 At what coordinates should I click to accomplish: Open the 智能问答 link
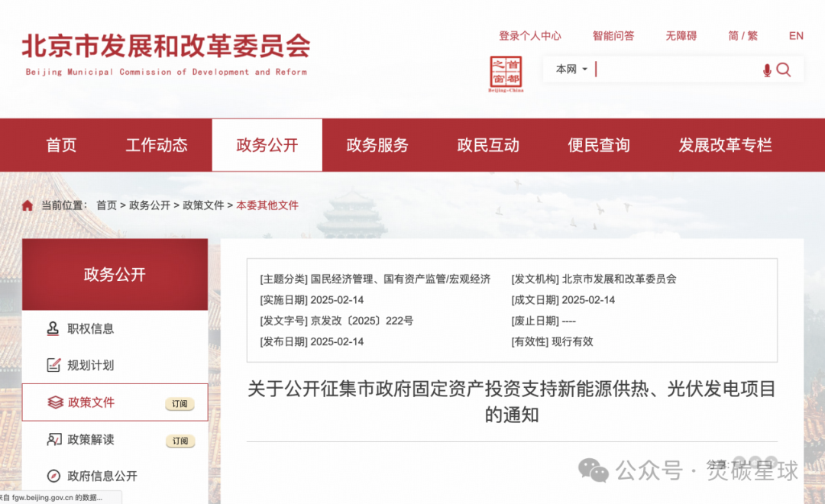613,36
